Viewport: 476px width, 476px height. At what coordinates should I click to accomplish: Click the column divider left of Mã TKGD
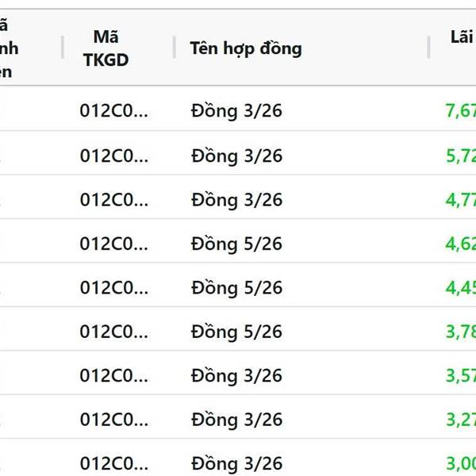[x=63, y=48]
